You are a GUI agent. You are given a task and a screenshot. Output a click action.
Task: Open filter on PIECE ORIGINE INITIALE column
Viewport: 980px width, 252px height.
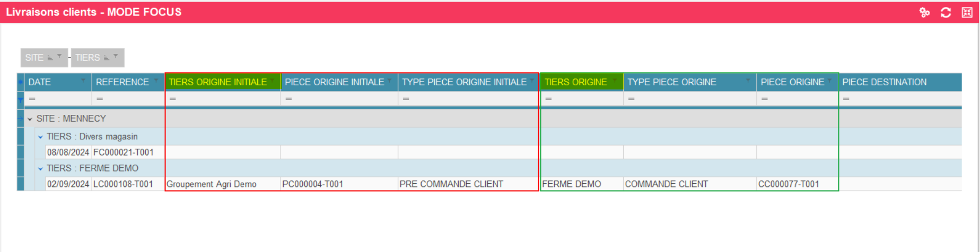coord(390,81)
